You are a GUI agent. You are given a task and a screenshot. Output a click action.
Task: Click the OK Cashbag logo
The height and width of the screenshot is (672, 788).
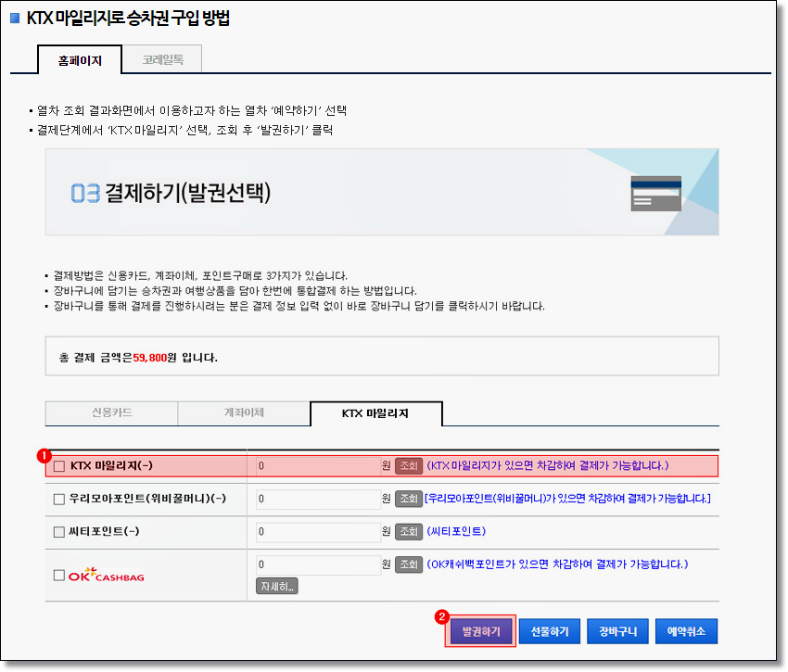pyautogui.click(x=107, y=575)
